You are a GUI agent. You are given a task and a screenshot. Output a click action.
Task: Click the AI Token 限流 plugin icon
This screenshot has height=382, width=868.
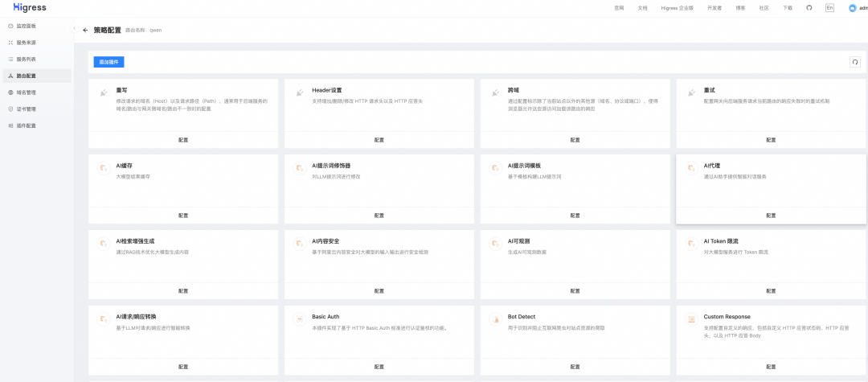click(691, 244)
